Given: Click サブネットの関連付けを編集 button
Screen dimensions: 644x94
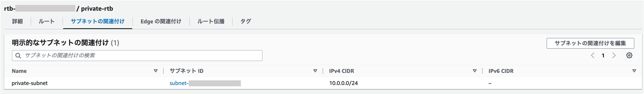Looking at the screenshot, I should 590,43.
